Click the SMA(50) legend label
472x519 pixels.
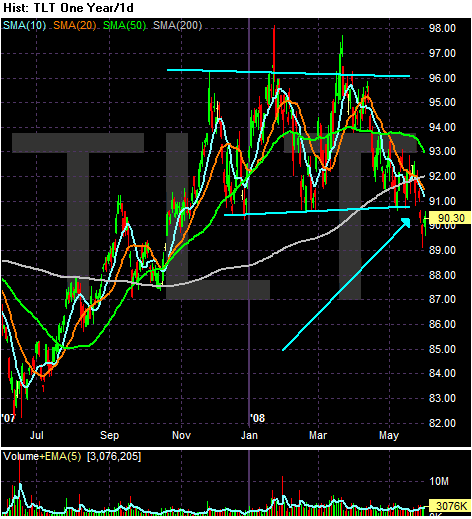[124, 25]
